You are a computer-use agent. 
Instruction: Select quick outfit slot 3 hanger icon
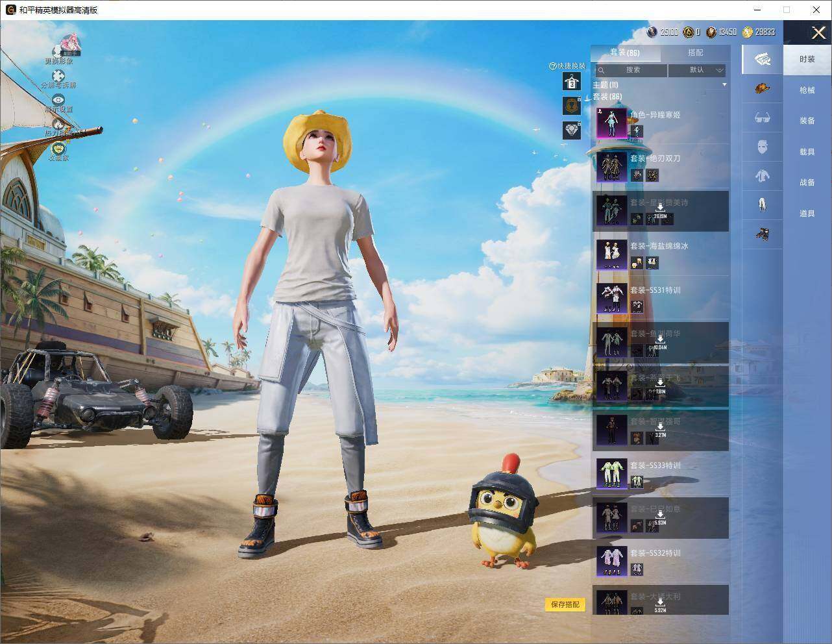tap(571, 81)
